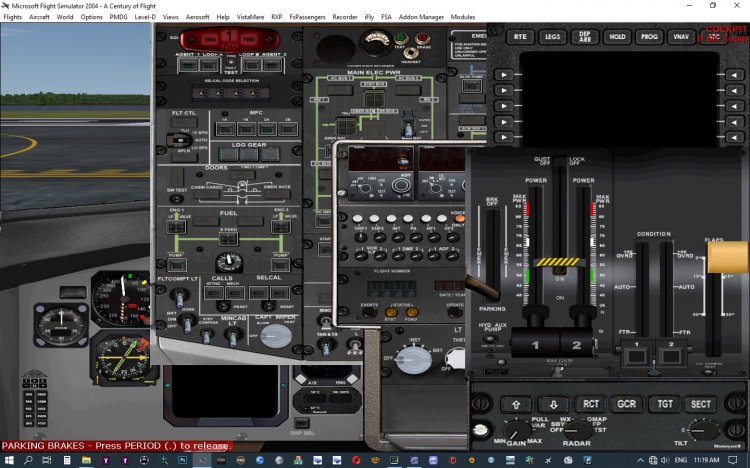750x468 pixels.
Task: Rotate the spoiler TLU selector knob
Action: [179, 140]
